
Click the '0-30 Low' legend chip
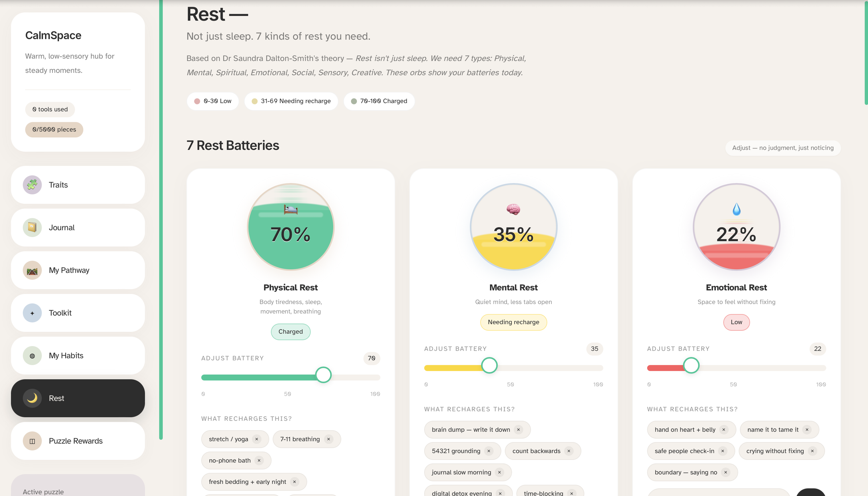213,101
